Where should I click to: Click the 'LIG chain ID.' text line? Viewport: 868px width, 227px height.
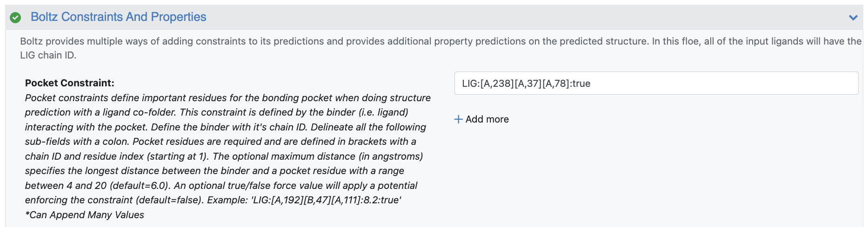pyautogui.click(x=48, y=55)
